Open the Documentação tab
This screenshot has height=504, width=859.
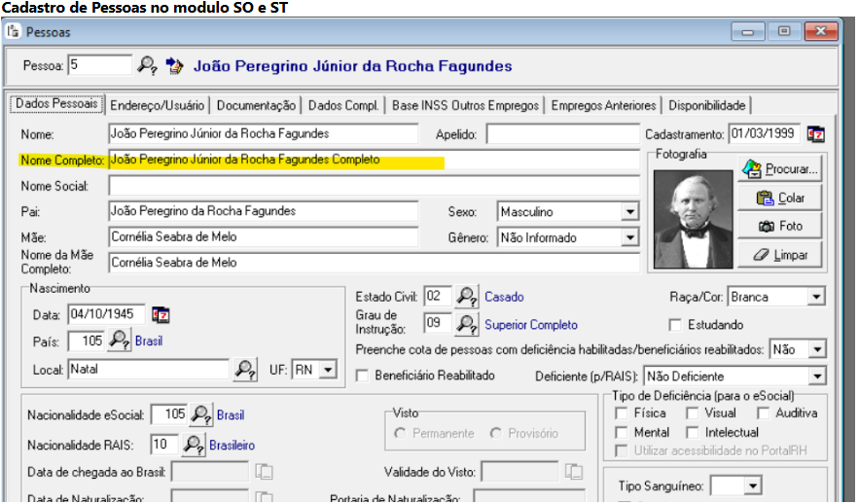[256, 105]
